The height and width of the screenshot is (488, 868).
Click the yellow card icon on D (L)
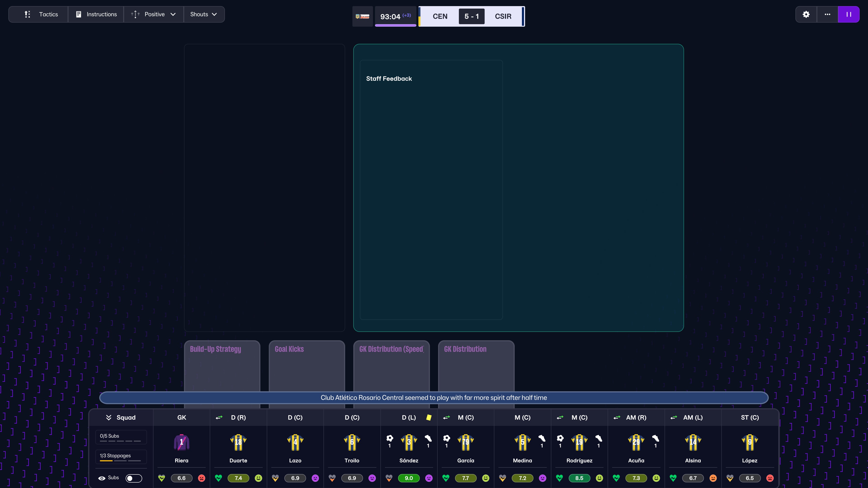click(429, 418)
